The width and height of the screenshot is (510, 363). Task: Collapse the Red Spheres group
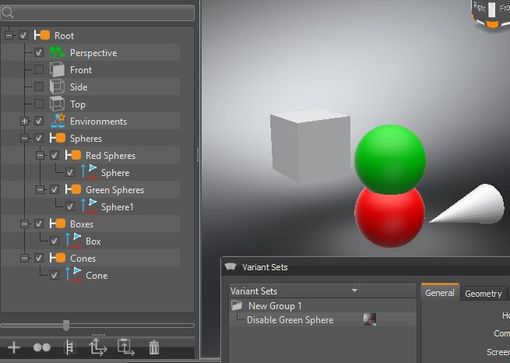point(40,155)
